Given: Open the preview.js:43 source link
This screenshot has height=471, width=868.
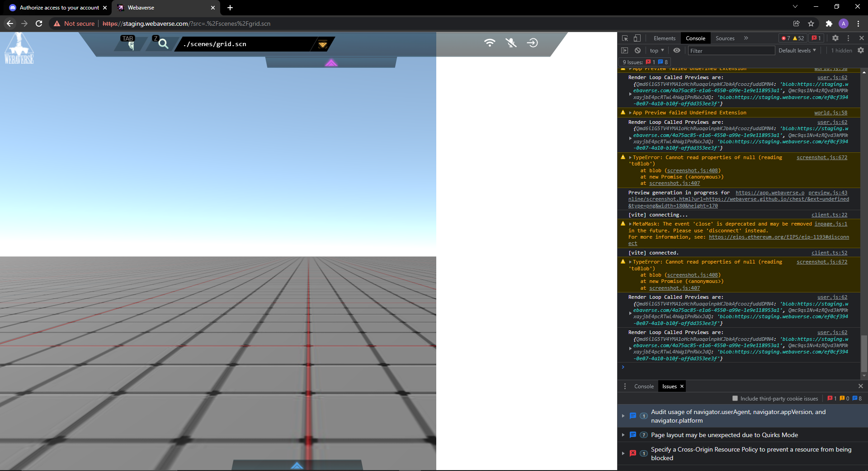Looking at the screenshot, I should tap(828, 193).
